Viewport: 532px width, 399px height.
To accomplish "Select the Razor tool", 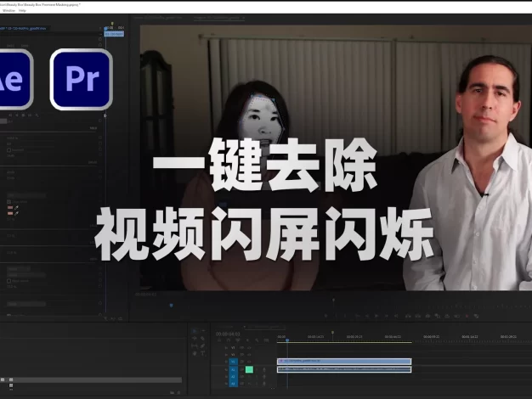I will (202, 339).
